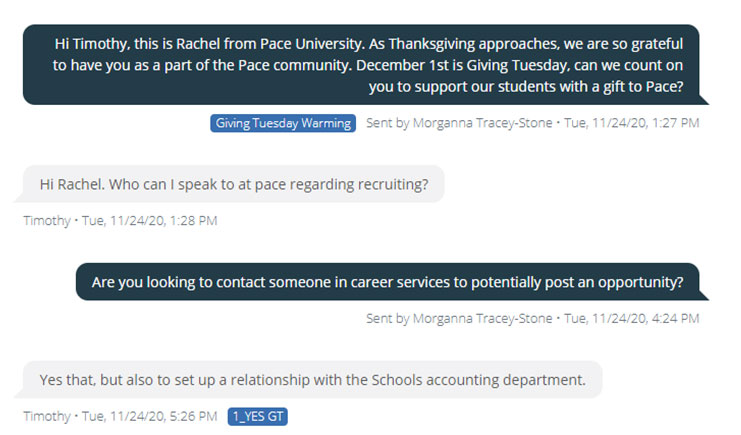Click the Timothy name beside 1:28 PM
The width and height of the screenshot is (741, 435).
point(47,221)
